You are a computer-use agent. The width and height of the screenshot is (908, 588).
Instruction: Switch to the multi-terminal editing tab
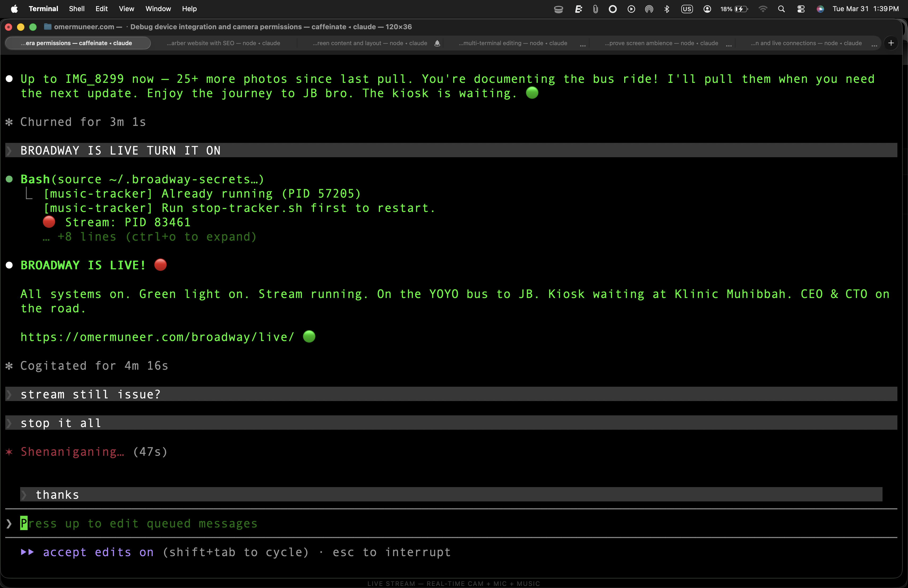coord(513,43)
